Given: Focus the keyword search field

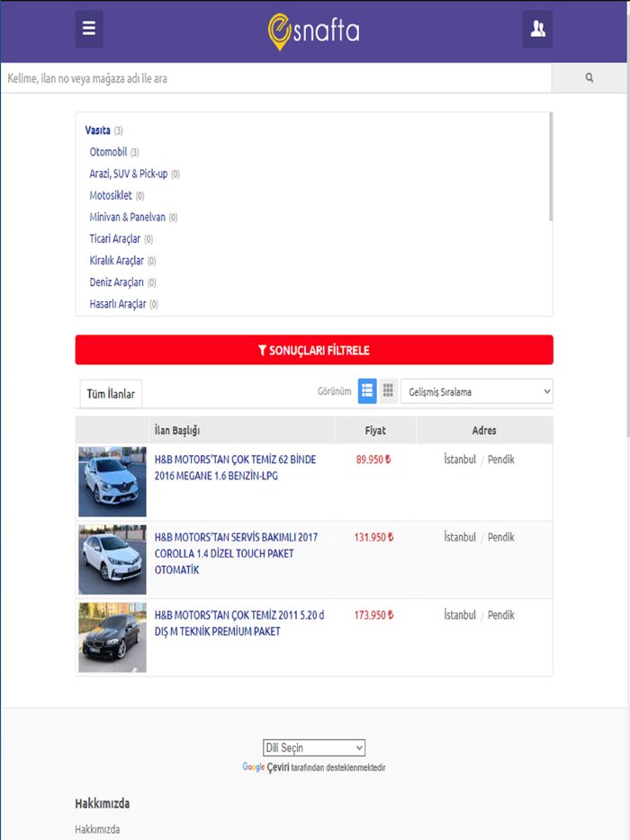Looking at the screenshot, I should pos(276,78).
